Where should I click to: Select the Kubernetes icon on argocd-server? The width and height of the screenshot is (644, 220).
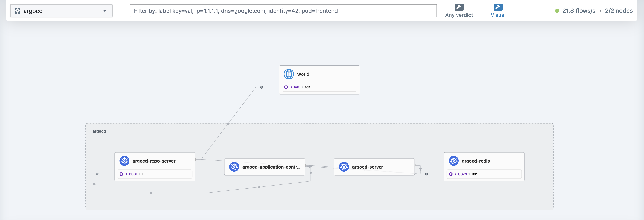point(344,167)
